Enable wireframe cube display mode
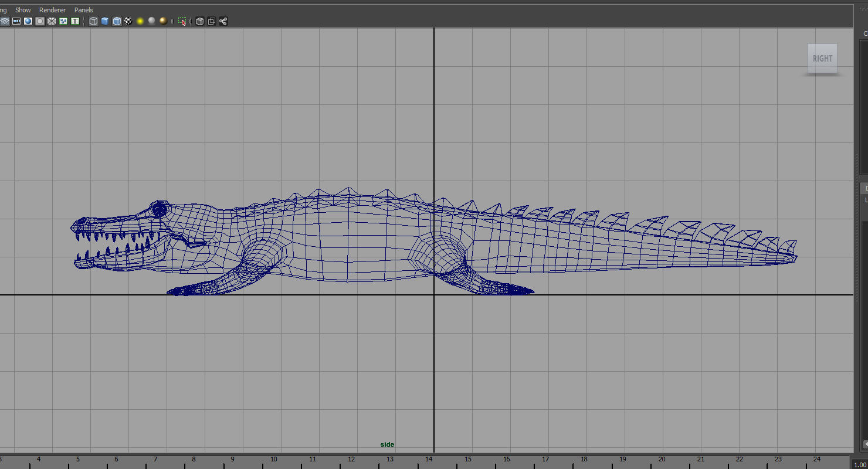 point(93,21)
